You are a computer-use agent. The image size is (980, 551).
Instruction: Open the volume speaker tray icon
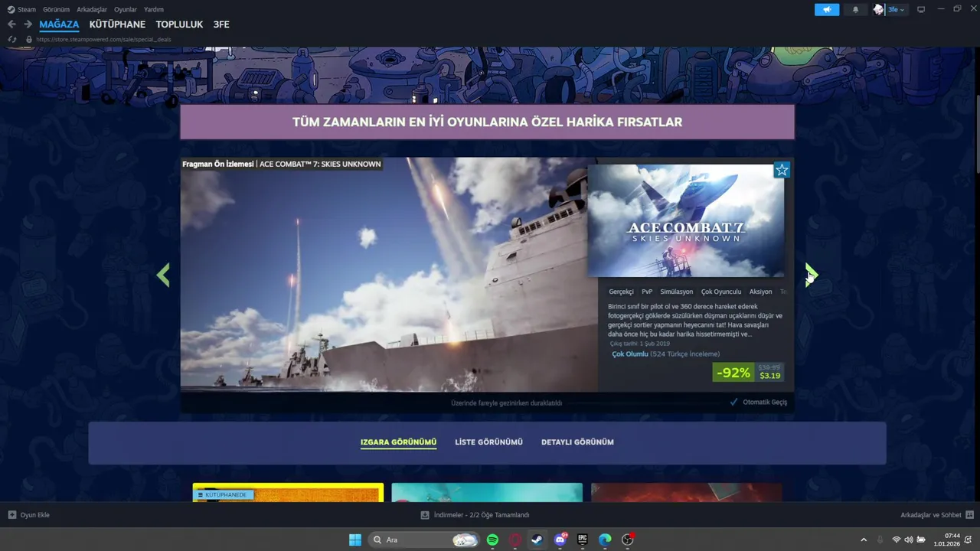tap(909, 540)
